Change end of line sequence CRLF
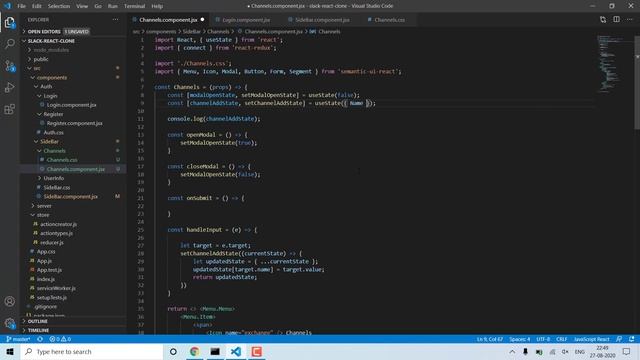 [x=562, y=339]
